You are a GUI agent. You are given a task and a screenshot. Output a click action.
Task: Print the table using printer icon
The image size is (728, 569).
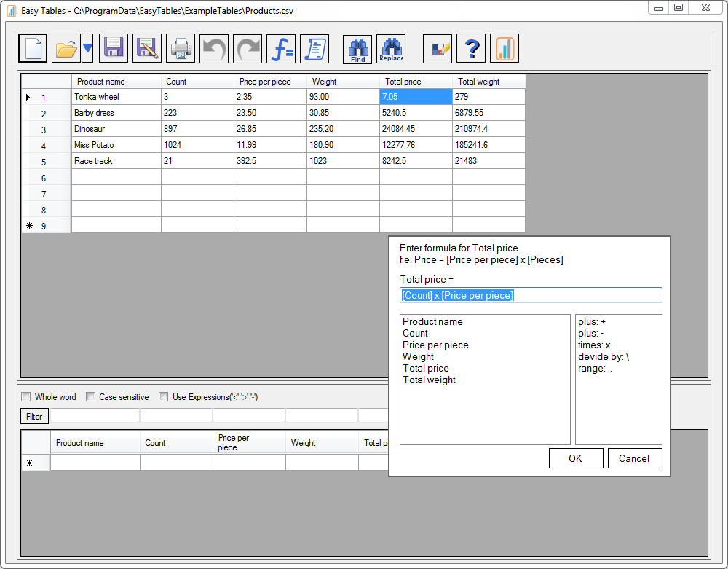coord(181,49)
